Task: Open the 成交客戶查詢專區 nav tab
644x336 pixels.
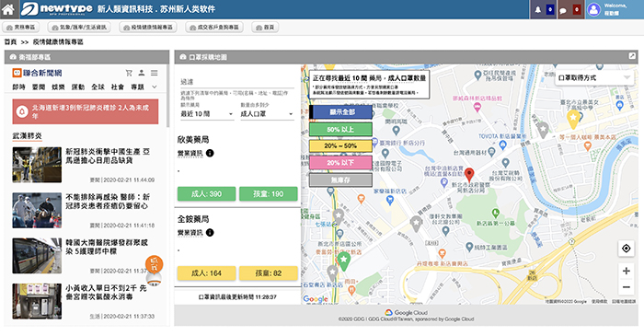Action: 214,27
